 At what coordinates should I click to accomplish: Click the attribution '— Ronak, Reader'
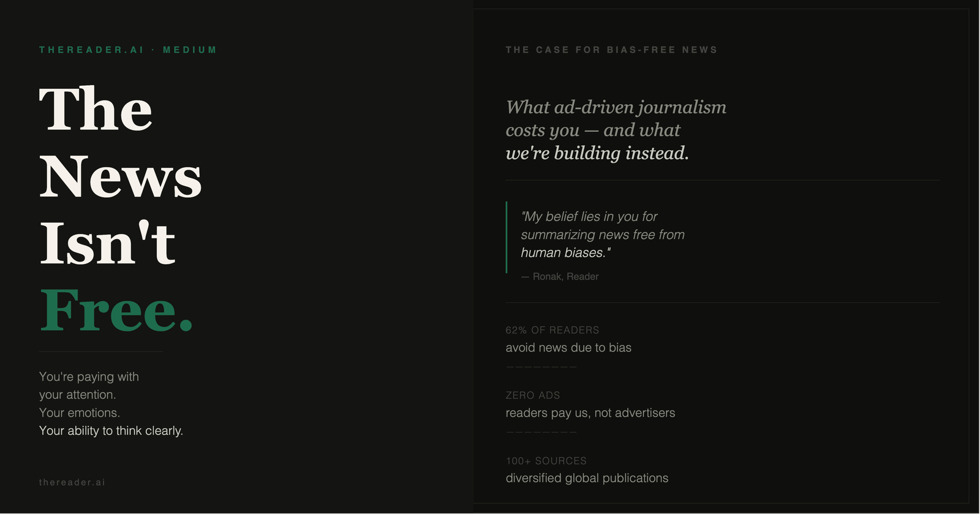560,276
